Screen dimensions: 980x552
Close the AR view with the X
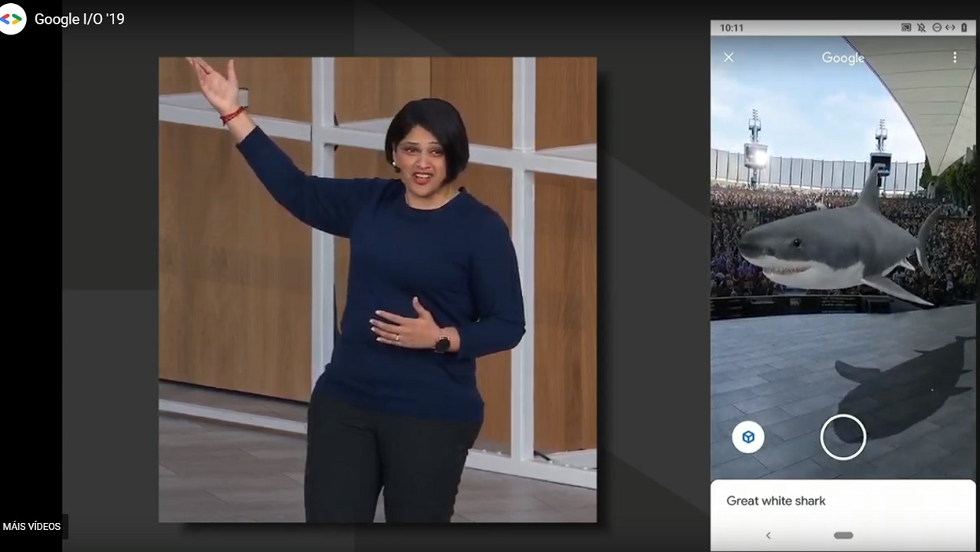(x=728, y=58)
